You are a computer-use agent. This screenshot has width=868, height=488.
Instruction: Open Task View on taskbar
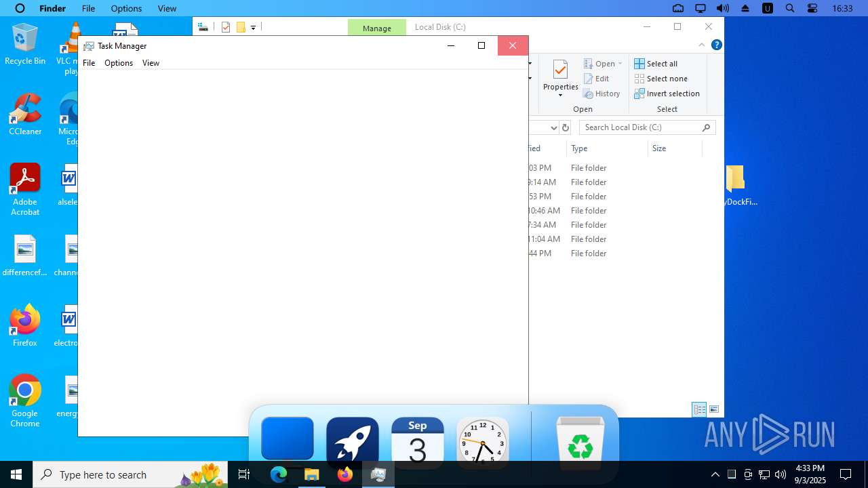click(245, 474)
